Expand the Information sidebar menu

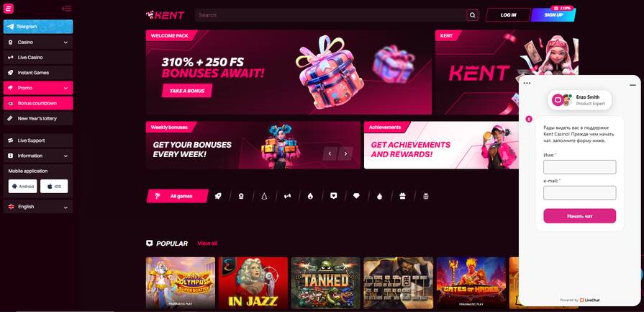pyautogui.click(x=38, y=156)
